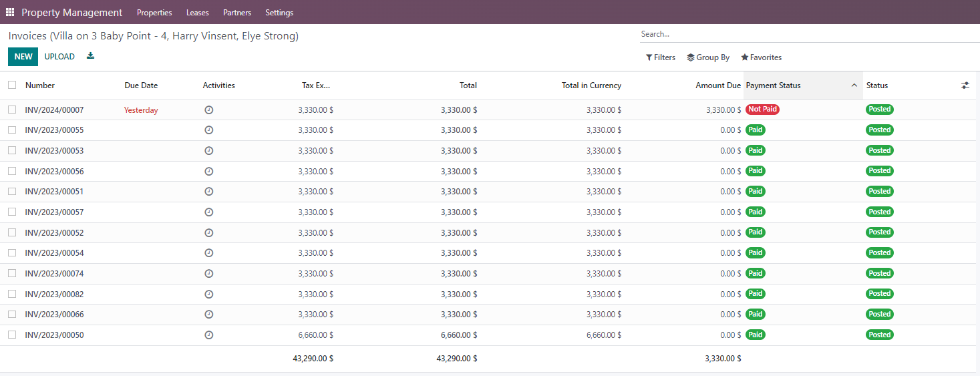Click activity clock for INV/2023/00074
The width and height of the screenshot is (980, 376).
pos(208,274)
